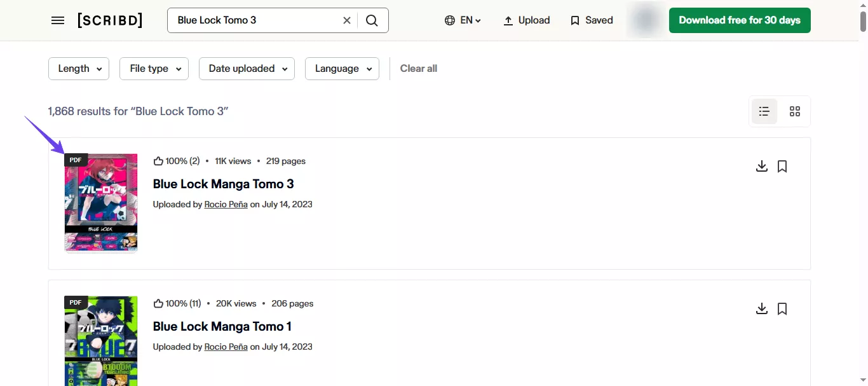
Task: Open the Upload page
Action: (x=526, y=20)
